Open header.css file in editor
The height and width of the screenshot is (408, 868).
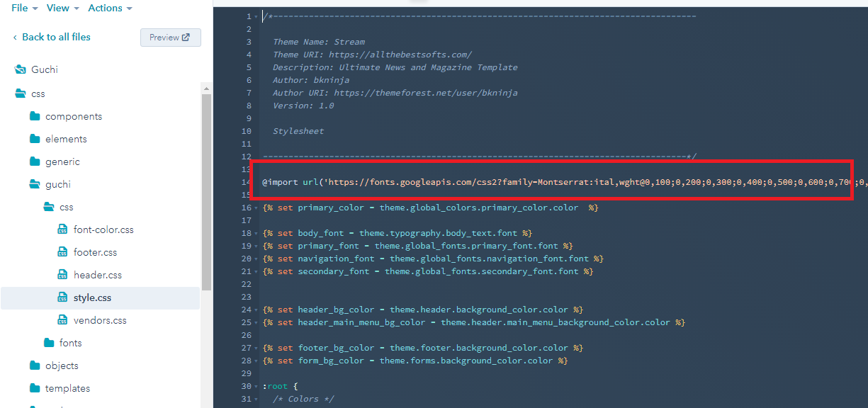tap(97, 275)
